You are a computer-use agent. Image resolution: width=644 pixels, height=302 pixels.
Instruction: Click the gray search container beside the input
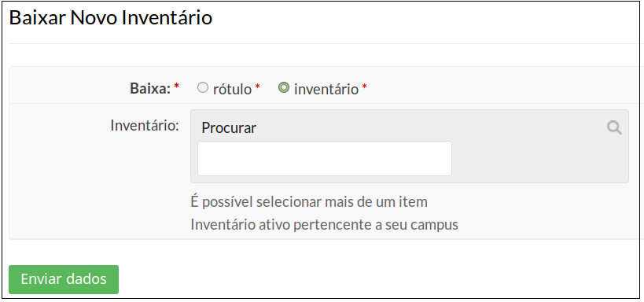coord(540,159)
